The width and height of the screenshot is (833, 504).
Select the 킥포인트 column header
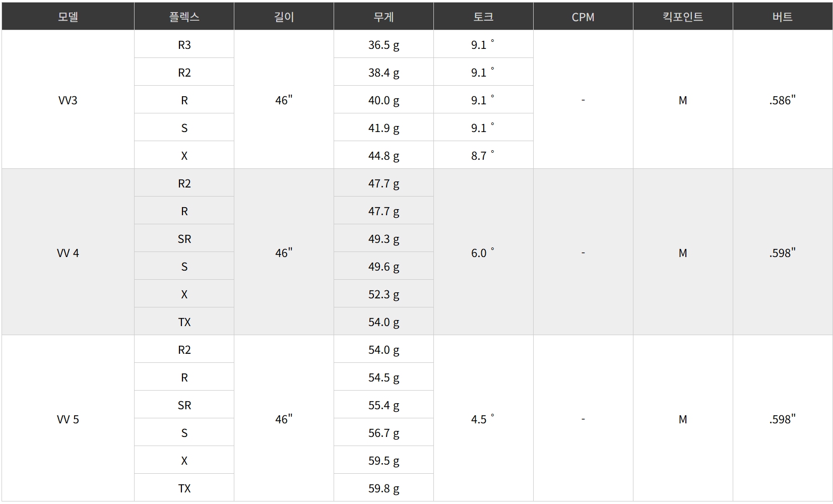[683, 17]
